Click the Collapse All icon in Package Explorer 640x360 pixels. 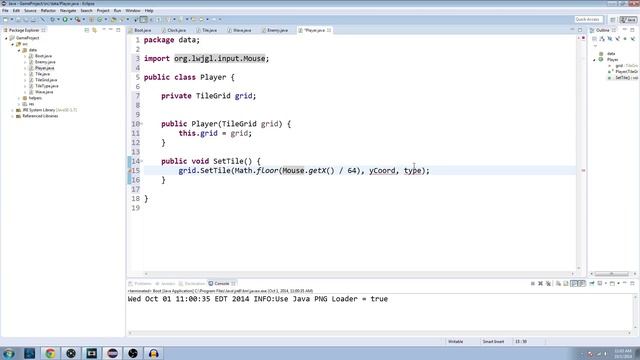coord(87,30)
